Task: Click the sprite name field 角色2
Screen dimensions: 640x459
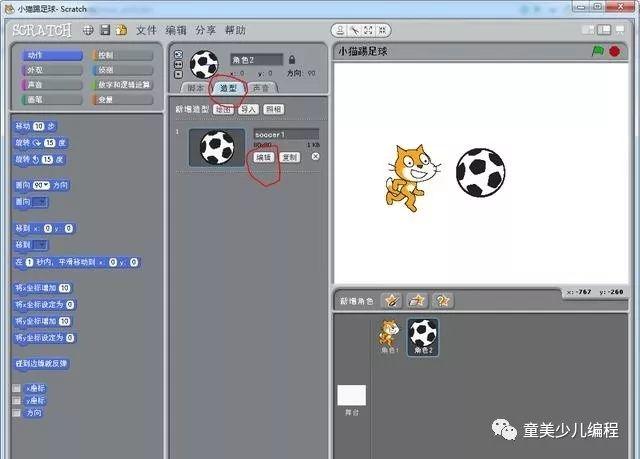Action: coord(256,60)
